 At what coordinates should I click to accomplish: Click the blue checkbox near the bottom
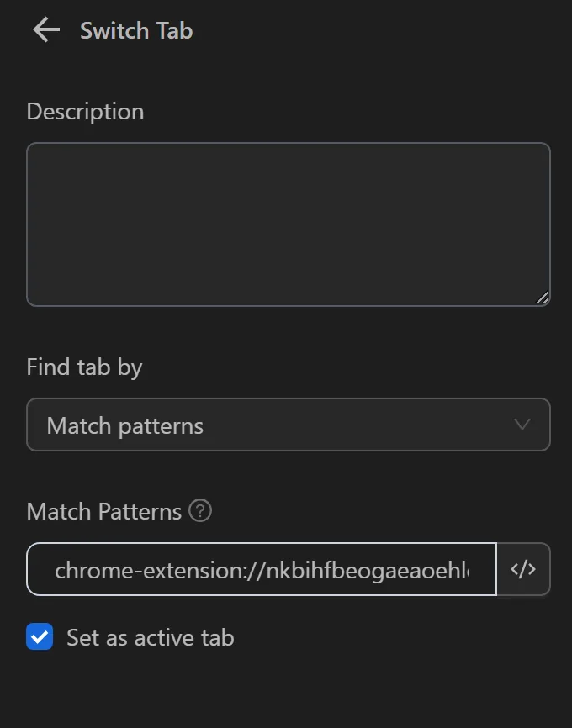pos(39,637)
